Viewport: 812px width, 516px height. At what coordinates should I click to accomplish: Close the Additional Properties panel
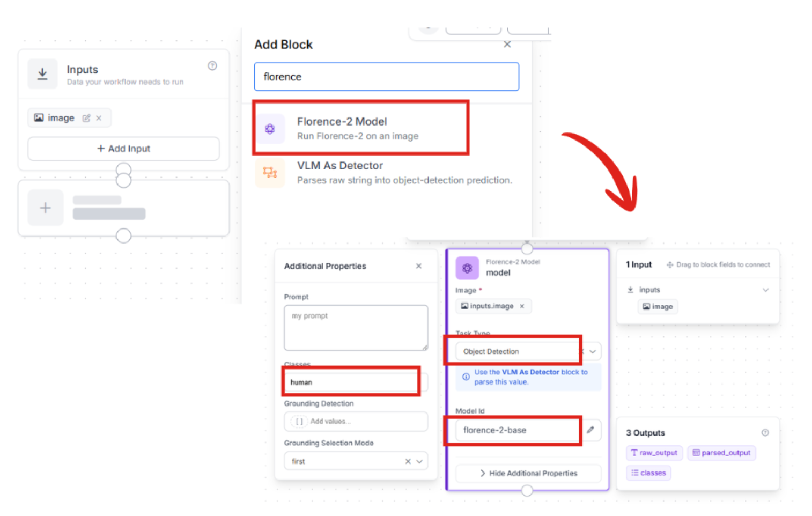[x=418, y=266]
